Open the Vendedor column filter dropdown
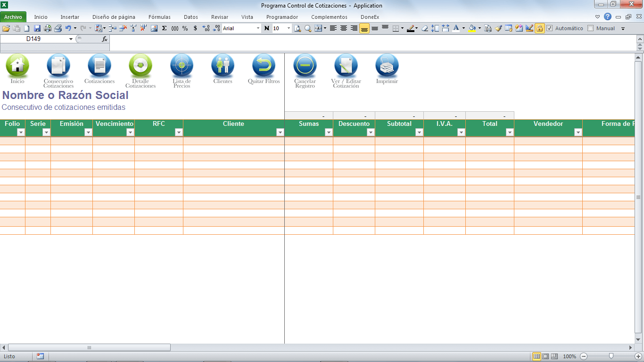The width and height of the screenshot is (644, 362). click(578, 132)
